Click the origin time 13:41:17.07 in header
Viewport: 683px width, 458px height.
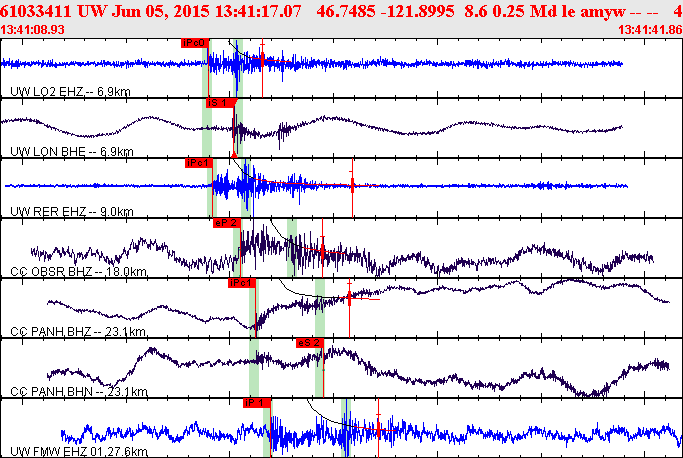258,11
